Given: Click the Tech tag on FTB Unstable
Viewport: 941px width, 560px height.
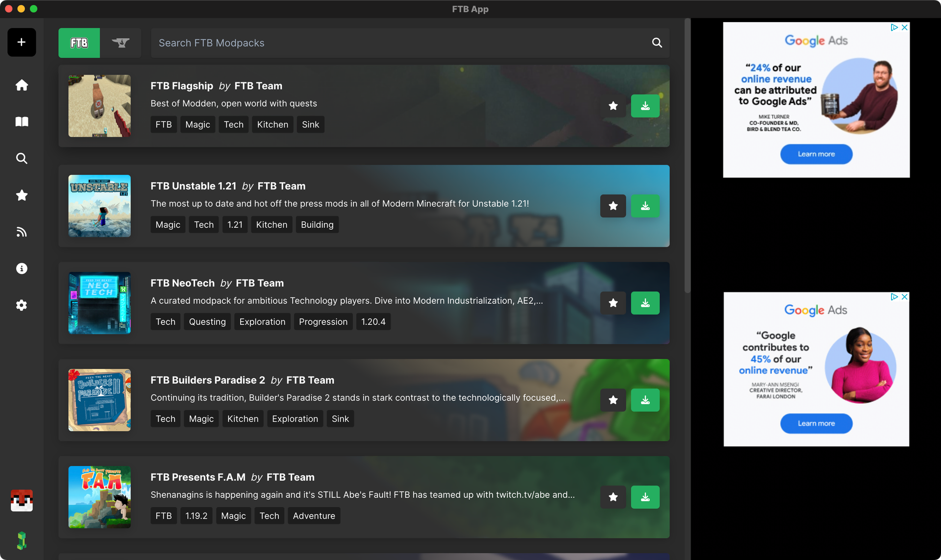Looking at the screenshot, I should [204, 224].
